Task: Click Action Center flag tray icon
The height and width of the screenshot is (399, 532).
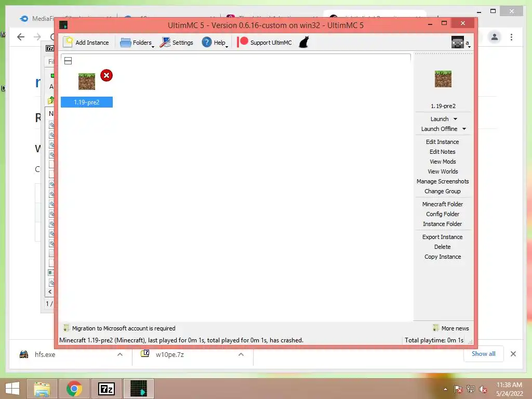Action: point(458,389)
